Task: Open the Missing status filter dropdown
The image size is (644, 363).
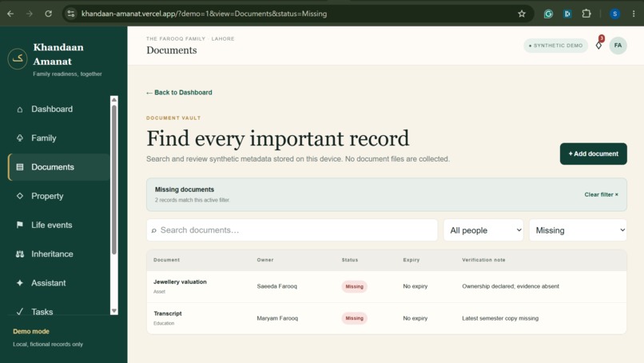Action: pos(578,230)
